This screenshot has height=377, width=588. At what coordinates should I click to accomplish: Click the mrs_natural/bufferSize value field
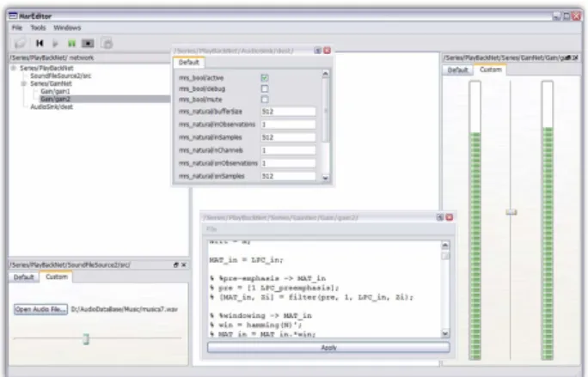(288, 112)
